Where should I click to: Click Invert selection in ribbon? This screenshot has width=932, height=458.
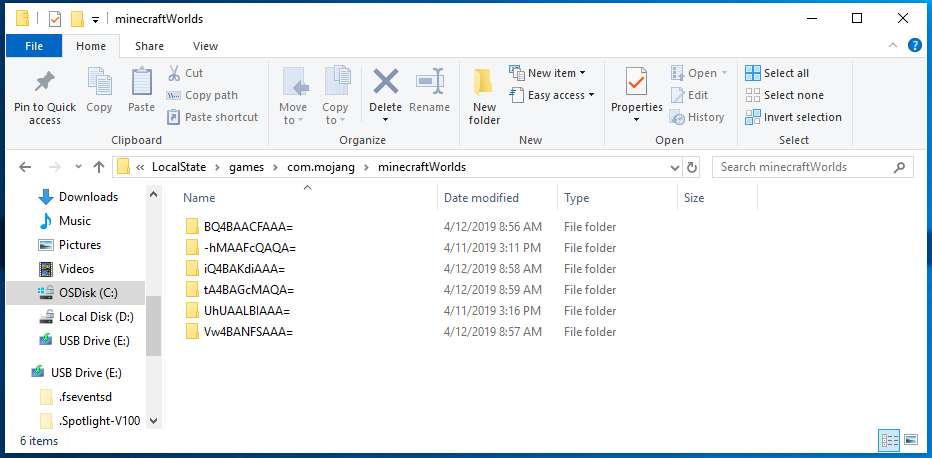click(x=794, y=117)
